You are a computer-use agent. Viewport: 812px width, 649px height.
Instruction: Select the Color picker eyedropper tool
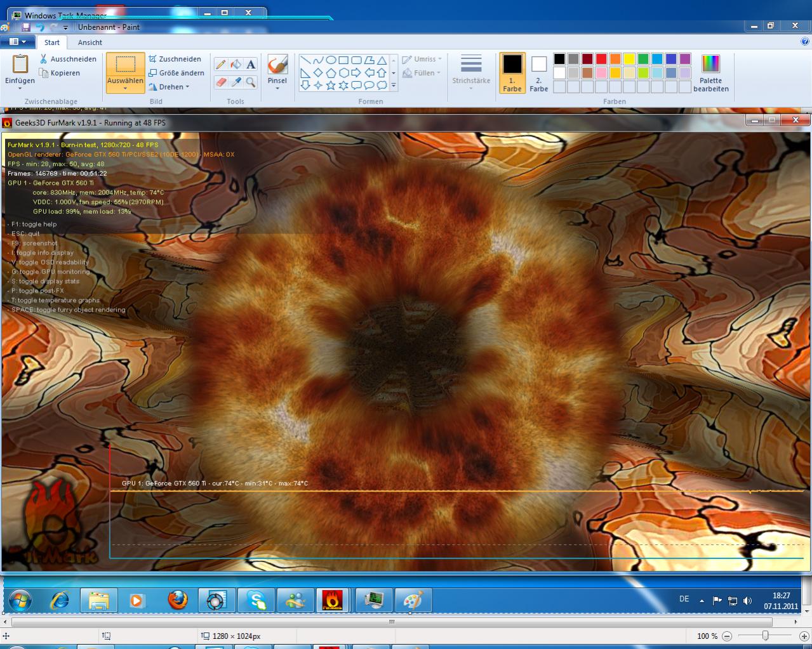(236, 82)
